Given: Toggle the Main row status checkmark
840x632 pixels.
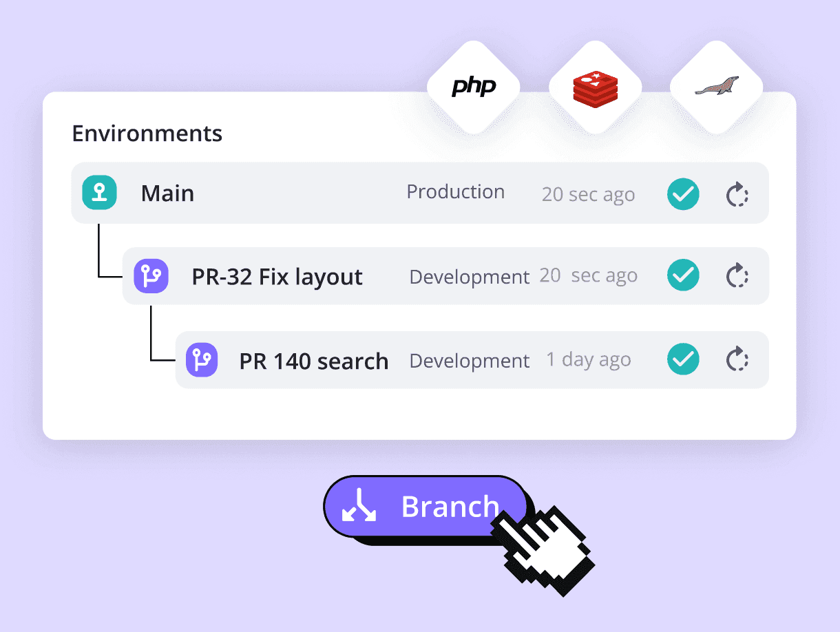Looking at the screenshot, I should [683, 195].
